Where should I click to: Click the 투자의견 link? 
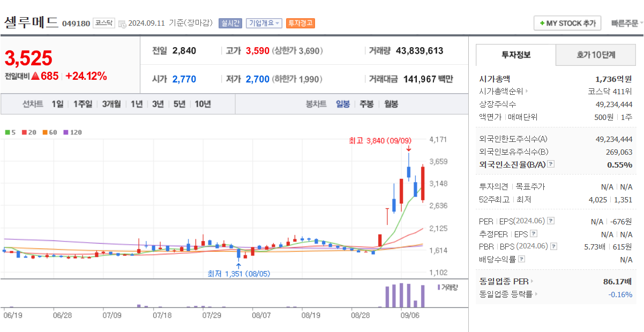click(x=493, y=187)
